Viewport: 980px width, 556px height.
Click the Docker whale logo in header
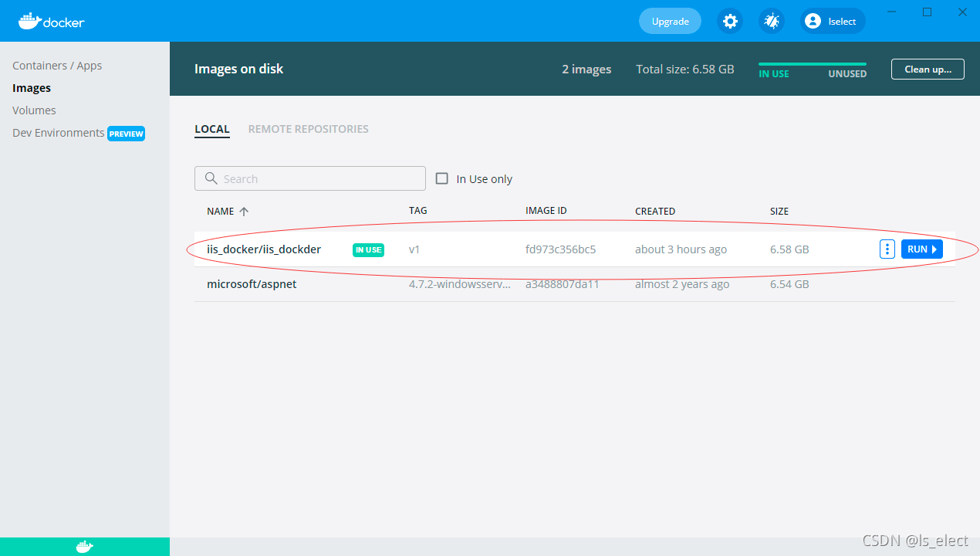51,21
